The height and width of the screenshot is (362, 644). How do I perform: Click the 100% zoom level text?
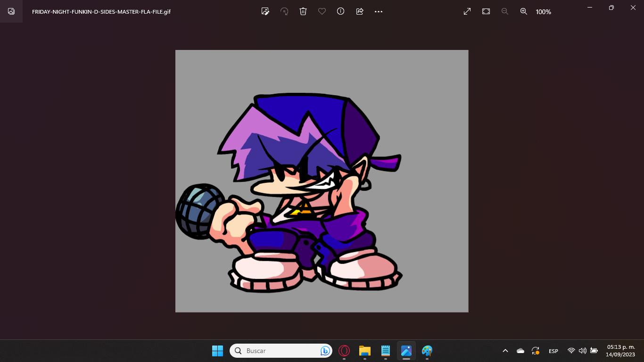tap(543, 12)
